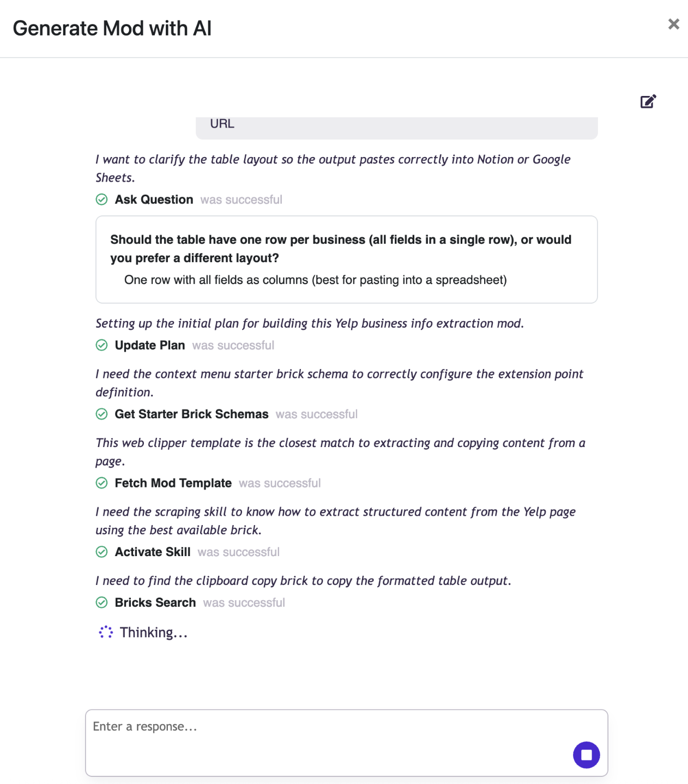Click the Fetch Mod Template check icon
Image resolution: width=688 pixels, height=784 pixels.
102,483
